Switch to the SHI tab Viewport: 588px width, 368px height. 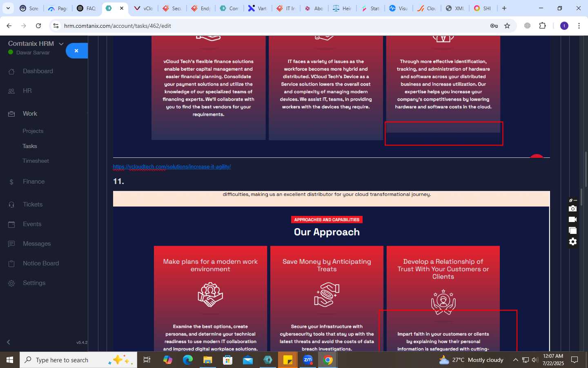pos(483,8)
